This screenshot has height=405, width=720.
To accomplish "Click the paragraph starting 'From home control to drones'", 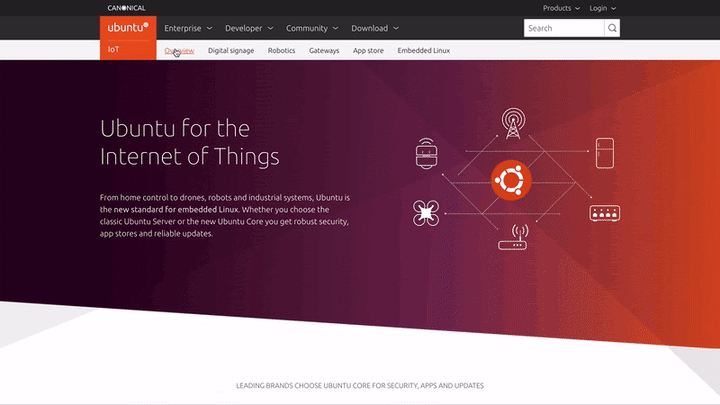I will tap(225, 215).
